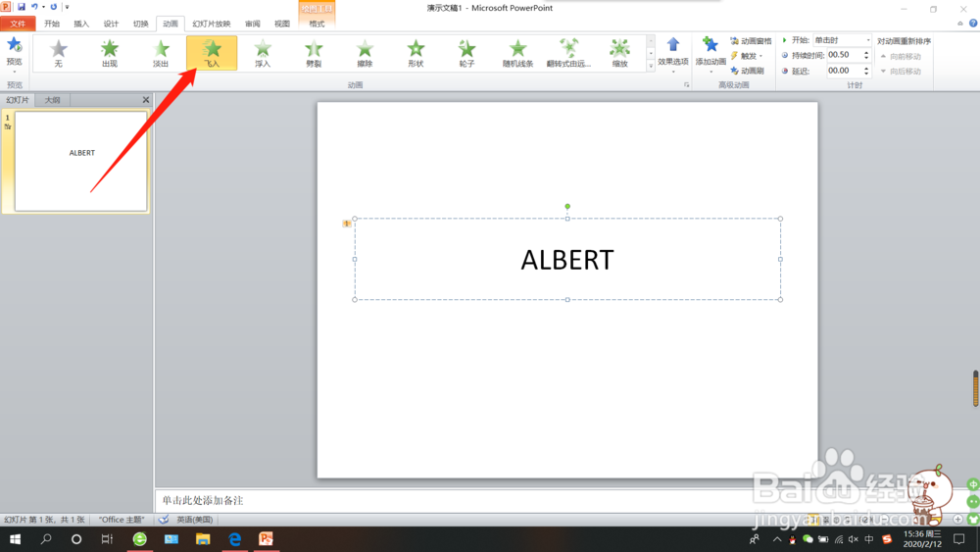The height and width of the screenshot is (552, 980).
Task: Open PowerPoint help question mark icon
Action: (x=973, y=24)
